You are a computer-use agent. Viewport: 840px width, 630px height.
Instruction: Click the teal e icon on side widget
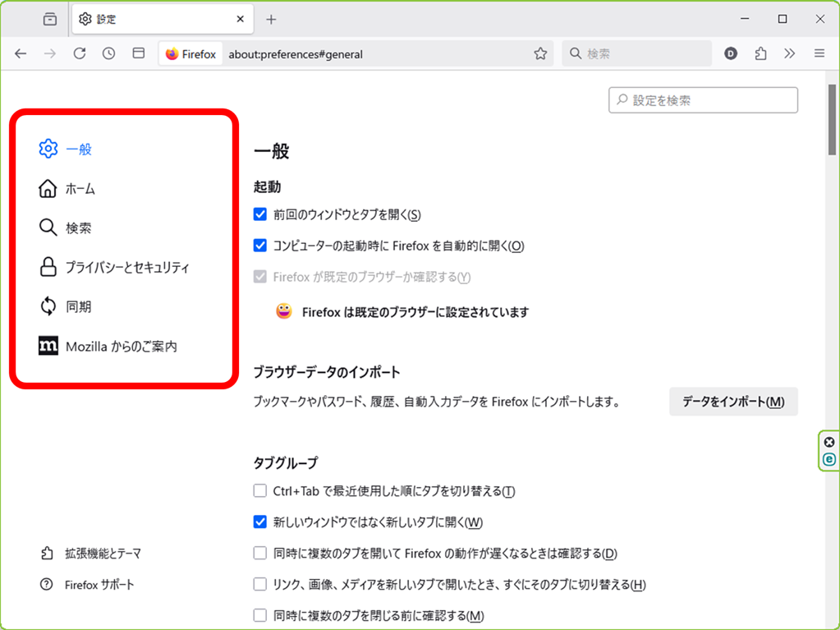point(829,459)
